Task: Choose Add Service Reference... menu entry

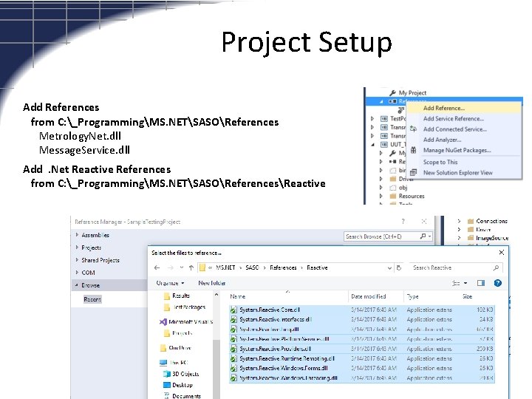Action: point(453,118)
